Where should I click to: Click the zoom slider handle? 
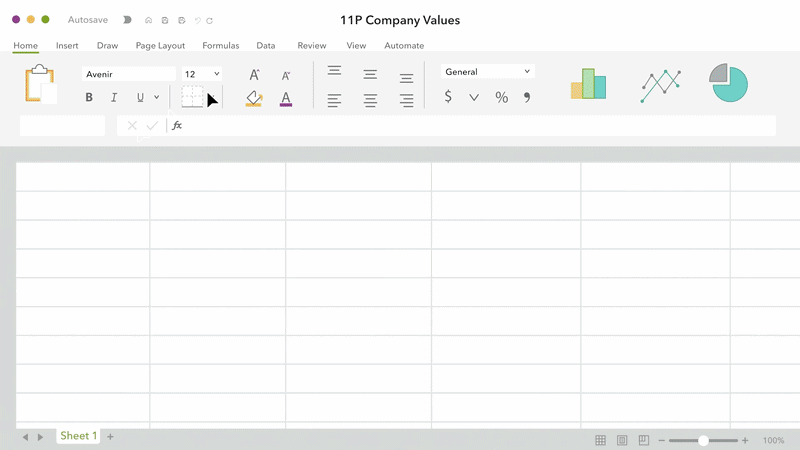(x=703, y=440)
